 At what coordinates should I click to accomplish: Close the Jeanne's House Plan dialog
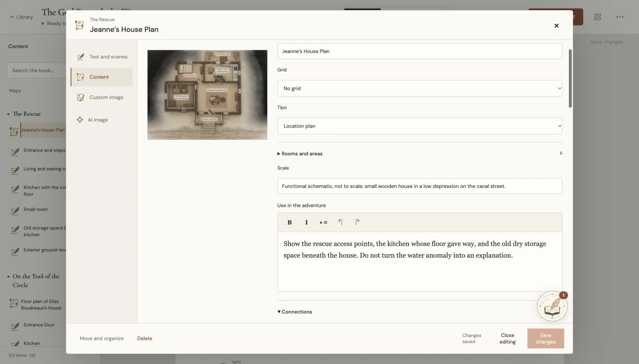point(557,26)
